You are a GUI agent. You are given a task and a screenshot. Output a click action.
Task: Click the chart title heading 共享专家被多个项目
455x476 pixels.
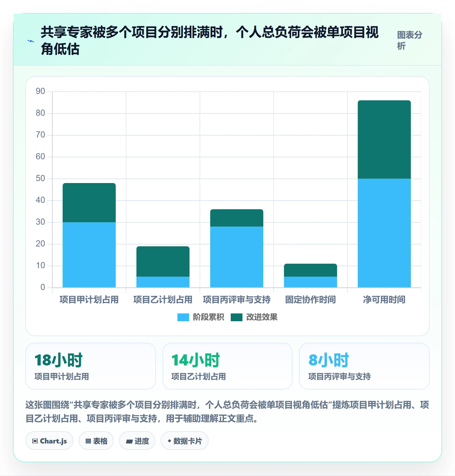tap(210, 41)
